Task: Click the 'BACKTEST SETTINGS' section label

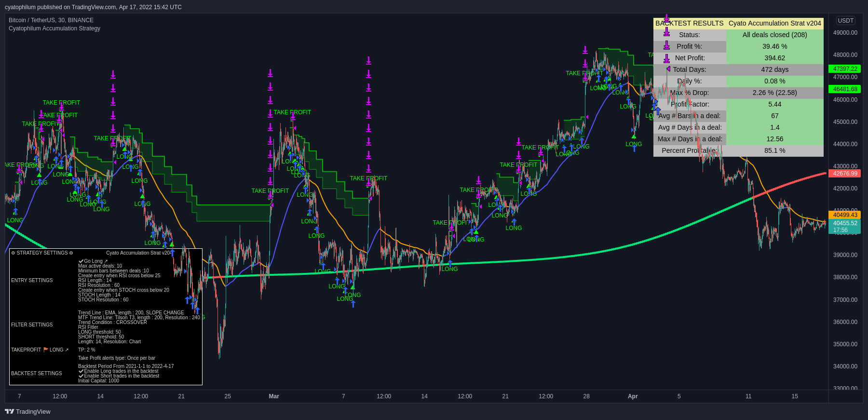Action: click(x=37, y=374)
